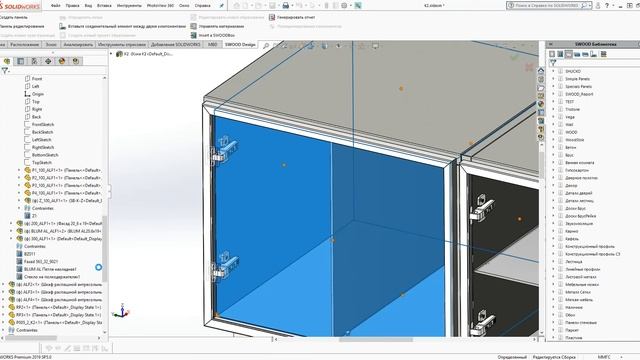The width and height of the screenshot is (640, 360).
Task: Expand the BLUM AL_ALF1<2> node
Action: 11,231
